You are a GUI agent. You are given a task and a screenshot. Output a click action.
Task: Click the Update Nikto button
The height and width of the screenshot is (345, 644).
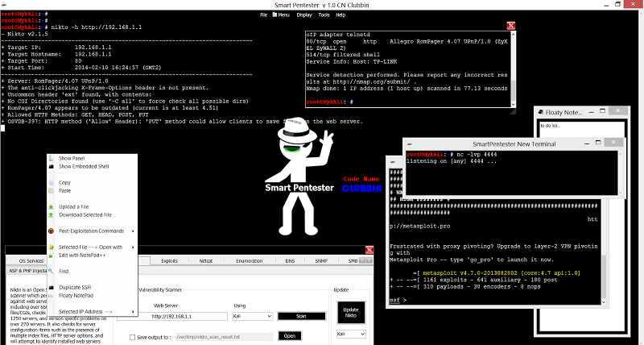coord(351,313)
